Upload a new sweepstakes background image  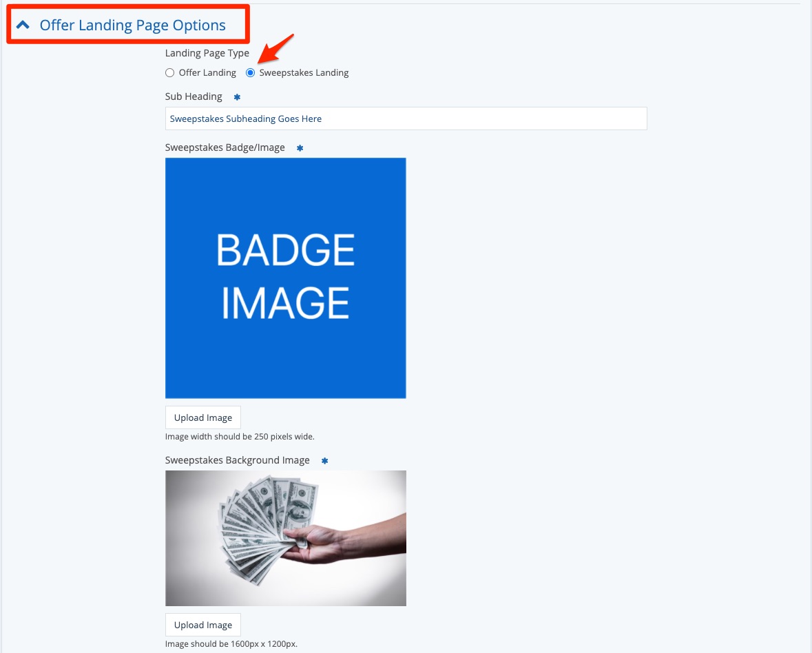click(x=203, y=625)
